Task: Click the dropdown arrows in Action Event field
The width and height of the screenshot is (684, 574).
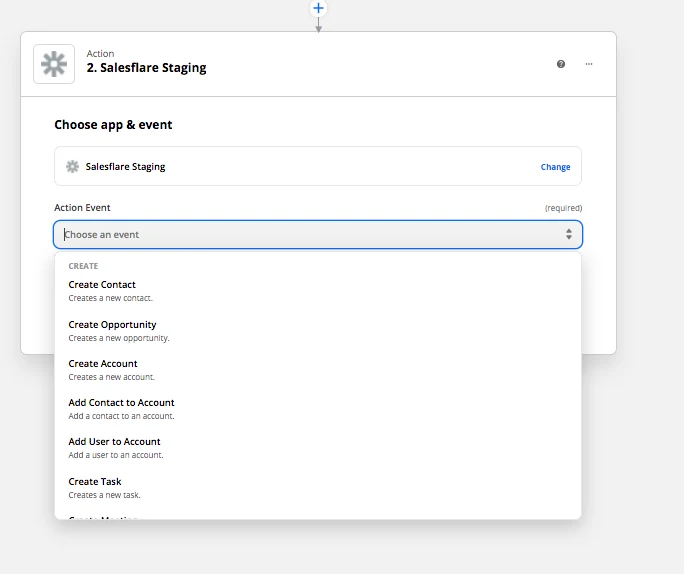Action: [569, 234]
